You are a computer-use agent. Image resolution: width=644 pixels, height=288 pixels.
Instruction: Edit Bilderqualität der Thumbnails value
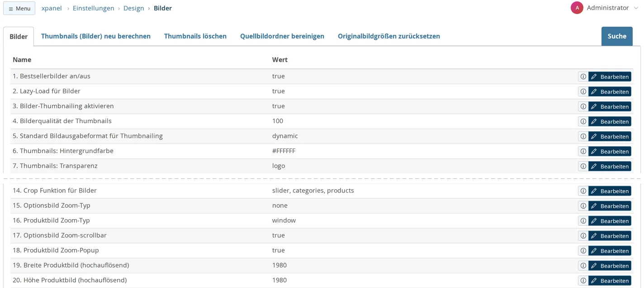click(x=610, y=121)
